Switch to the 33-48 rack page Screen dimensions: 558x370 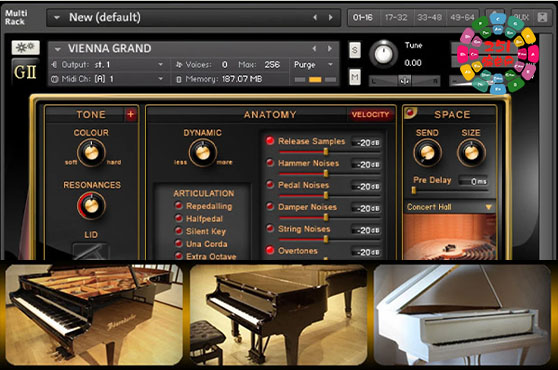tap(429, 17)
